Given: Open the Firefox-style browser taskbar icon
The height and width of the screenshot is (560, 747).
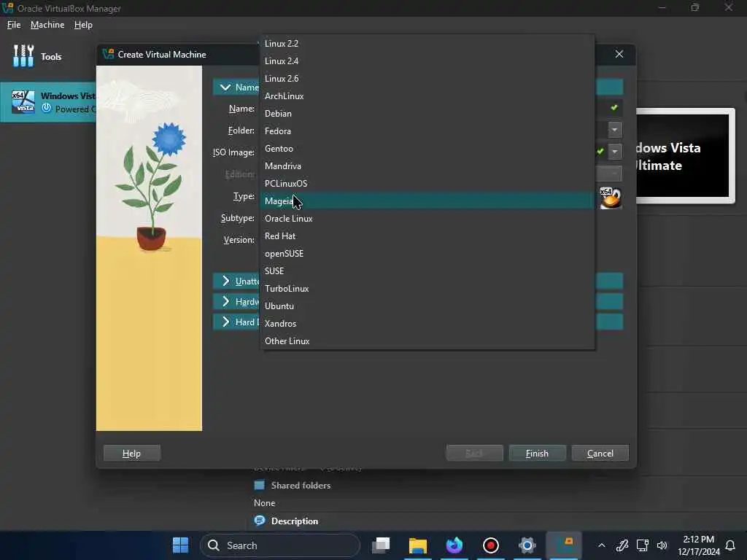Looking at the screenshot, I should 454,545.
